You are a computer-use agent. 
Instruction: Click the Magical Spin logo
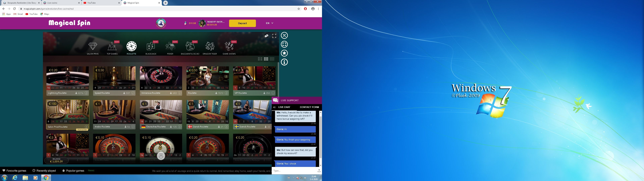point(69,23)
